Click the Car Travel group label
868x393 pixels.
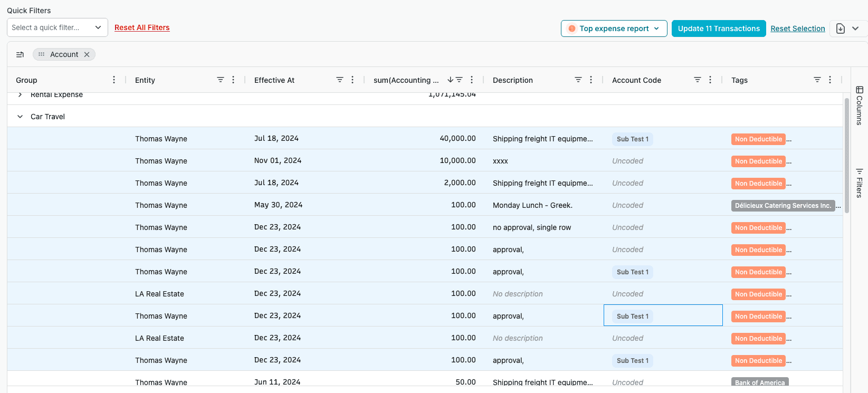click(x=47, y=117)
